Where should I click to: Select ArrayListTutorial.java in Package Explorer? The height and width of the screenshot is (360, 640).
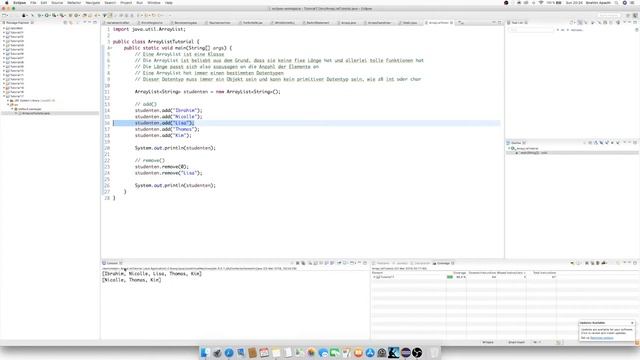[x=36, y=113]
